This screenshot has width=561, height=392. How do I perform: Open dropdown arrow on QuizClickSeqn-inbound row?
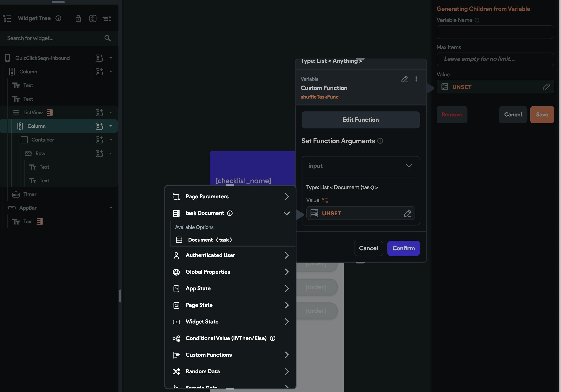pos(111,58)
